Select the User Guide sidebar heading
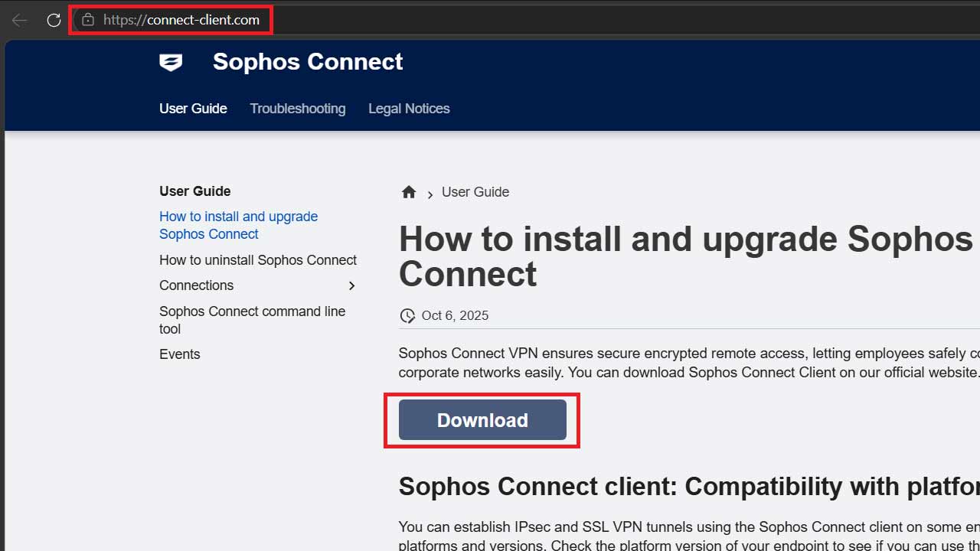The height and width of the screenshot is (551, 980). coord(195,191)
